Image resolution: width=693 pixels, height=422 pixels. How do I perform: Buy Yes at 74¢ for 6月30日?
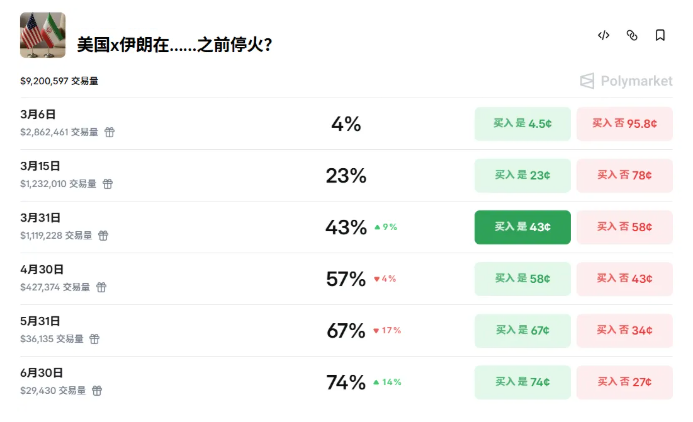pyautogui.click(x=522, y=382)
